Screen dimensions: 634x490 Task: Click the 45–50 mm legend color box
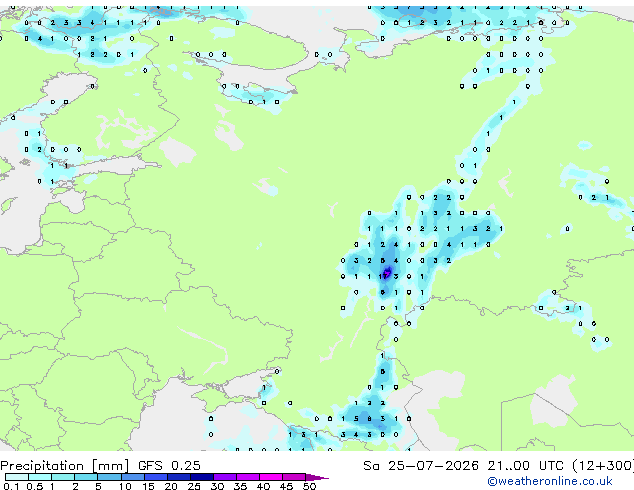tap(294, 477)
